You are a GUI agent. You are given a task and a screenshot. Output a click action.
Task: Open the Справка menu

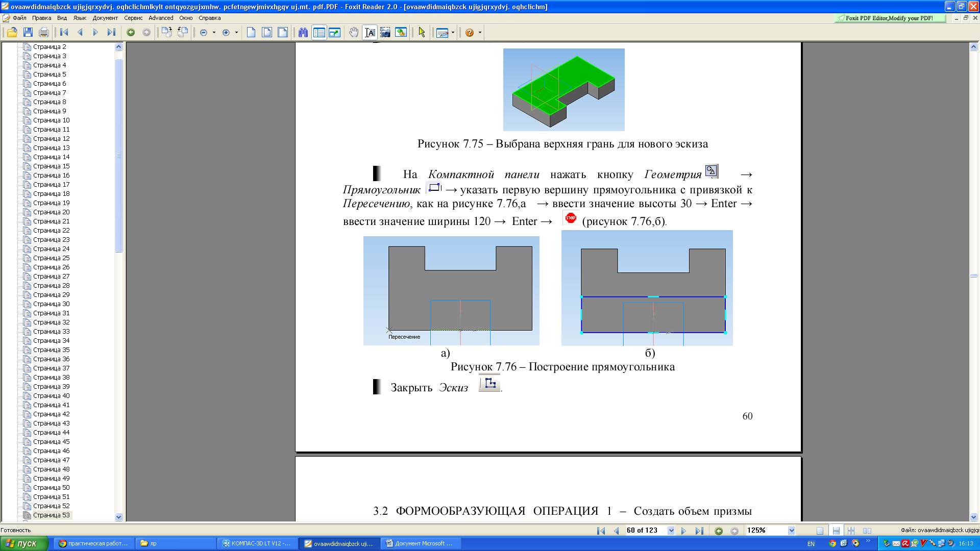(x=209, y=18)
